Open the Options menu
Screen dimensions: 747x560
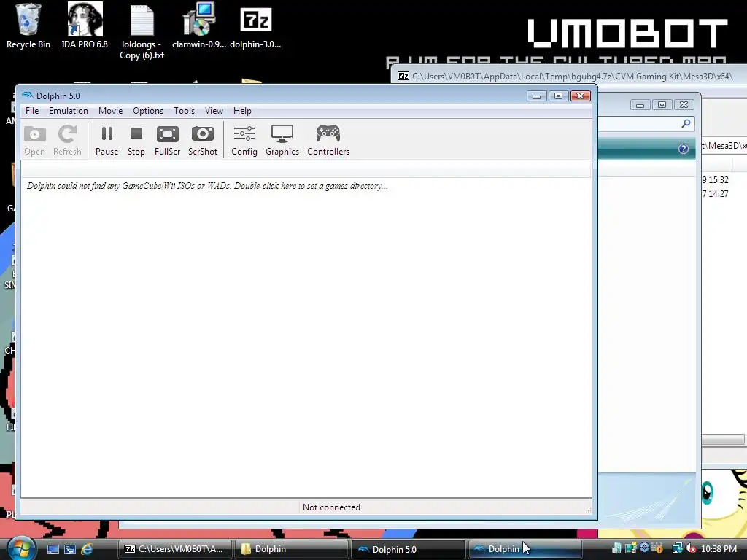coord(147,111)
